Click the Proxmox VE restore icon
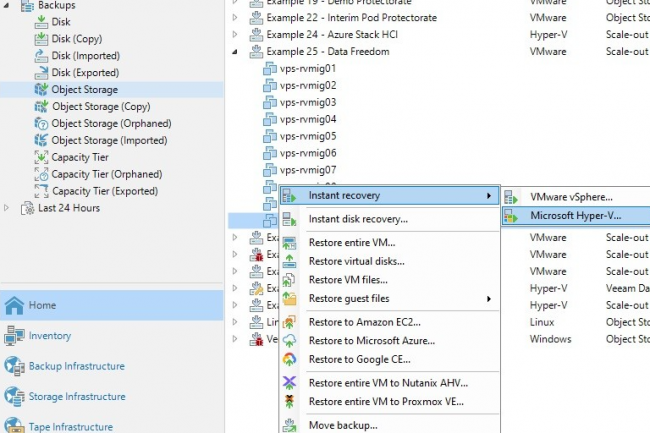Screen dimensions: 650x433 tap(289, 402)
